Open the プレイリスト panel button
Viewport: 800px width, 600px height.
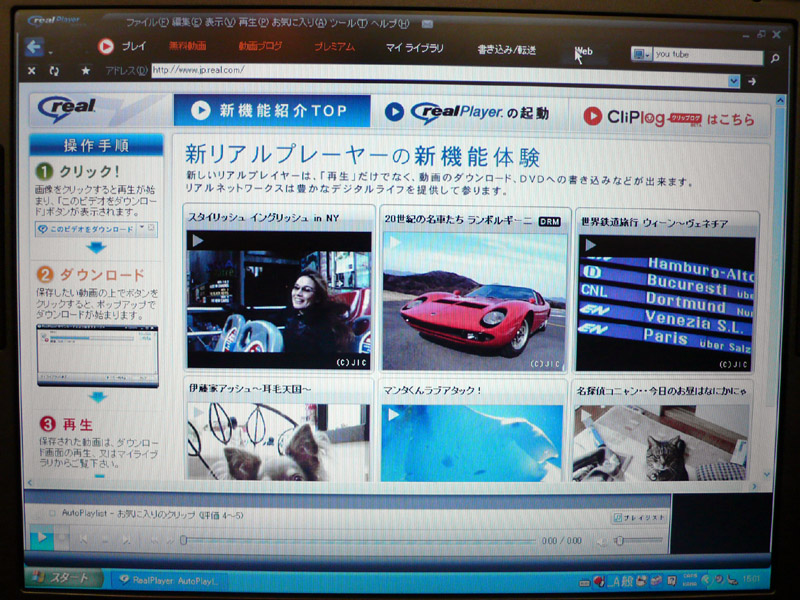click(x=639, y=517)
